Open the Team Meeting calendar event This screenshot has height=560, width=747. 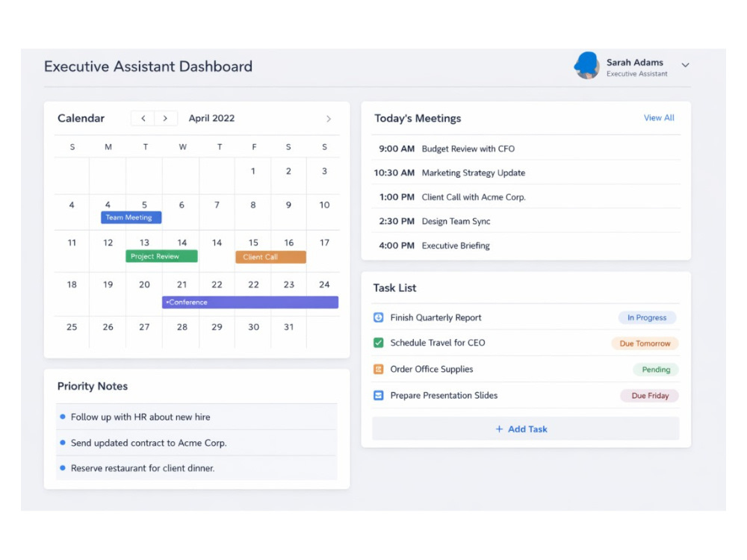131,217
